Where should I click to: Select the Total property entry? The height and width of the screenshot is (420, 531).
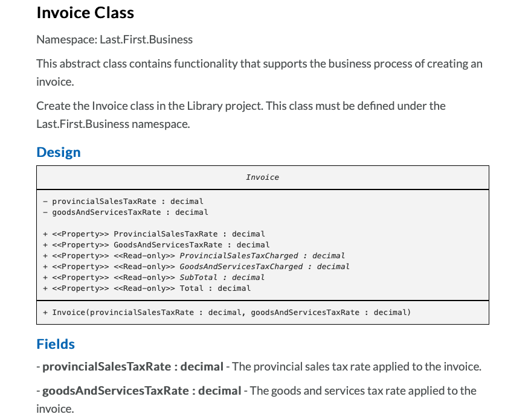pos(148,288)
